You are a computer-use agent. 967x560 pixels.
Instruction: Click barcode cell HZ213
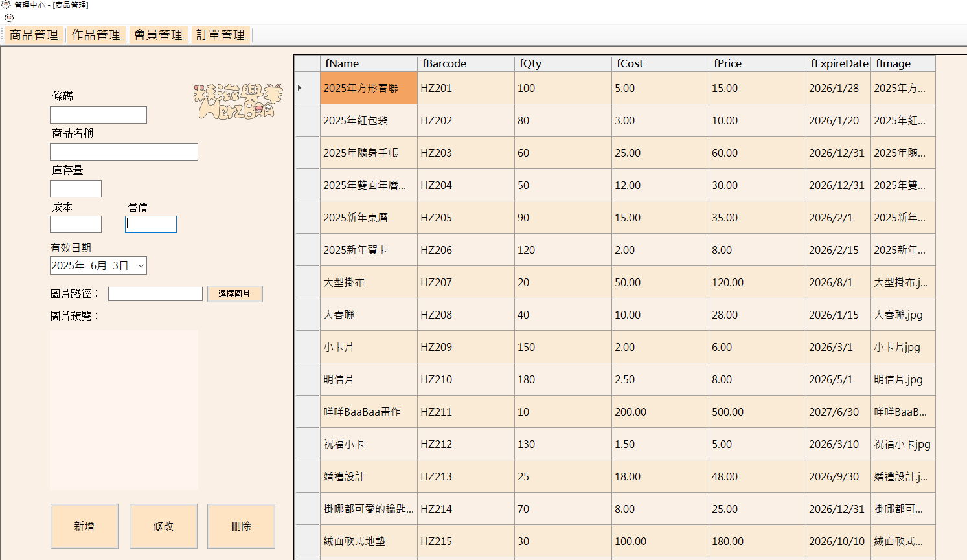pyautogui.click(x=466, y=476)
